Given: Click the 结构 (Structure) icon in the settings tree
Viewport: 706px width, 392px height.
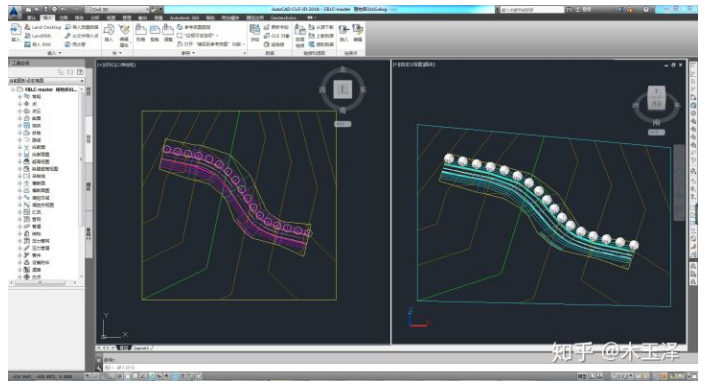Looking at the screenshot, I should (27, 234).
